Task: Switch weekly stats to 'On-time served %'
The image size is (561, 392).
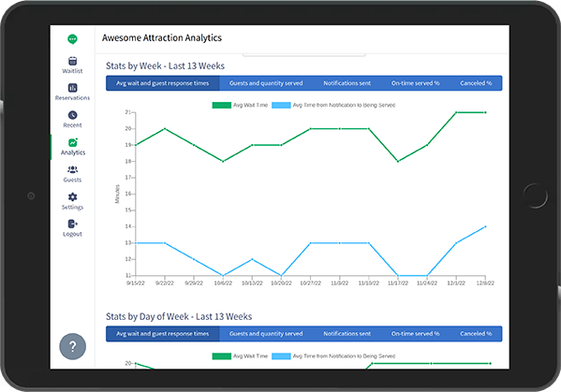Action: [x=416, y=83]
